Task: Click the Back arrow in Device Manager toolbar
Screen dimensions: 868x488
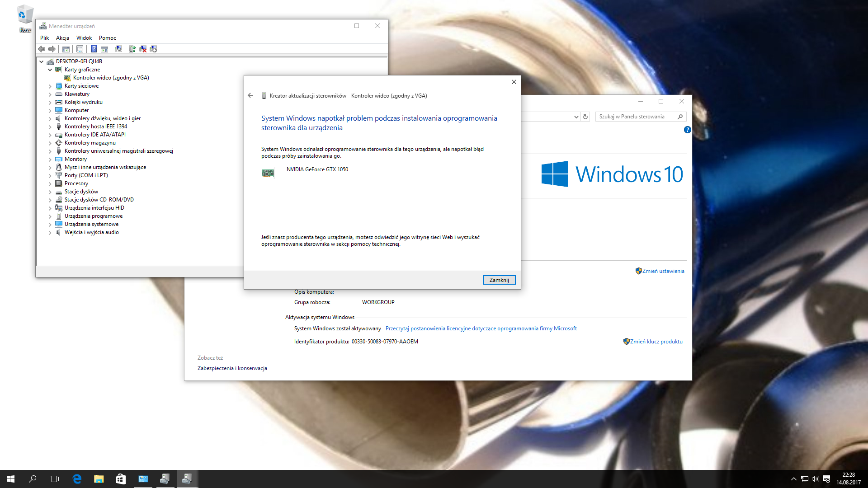Action: 42,49
